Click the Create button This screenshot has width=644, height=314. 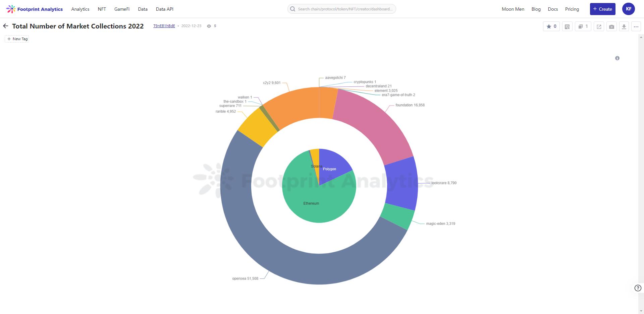[602, 9]
